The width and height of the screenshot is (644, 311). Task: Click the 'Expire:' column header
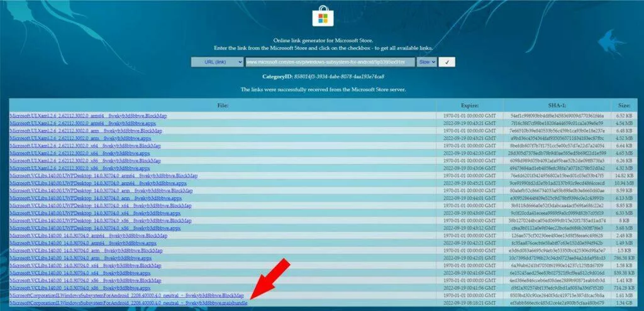pos(469,106)
